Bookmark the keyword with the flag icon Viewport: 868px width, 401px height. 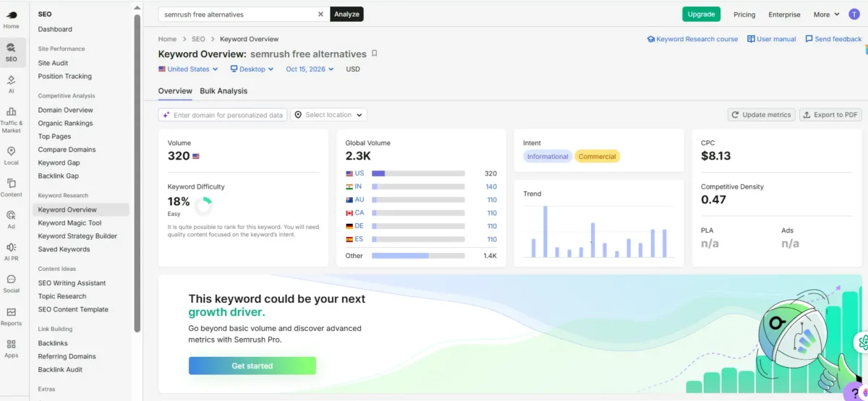[x=374, y=53]
